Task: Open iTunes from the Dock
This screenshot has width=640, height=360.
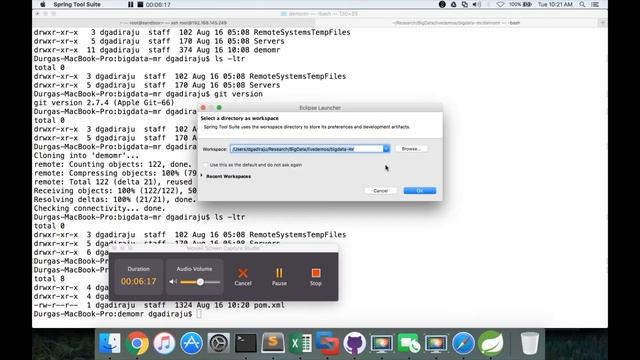Action: (x=164, y=343)
